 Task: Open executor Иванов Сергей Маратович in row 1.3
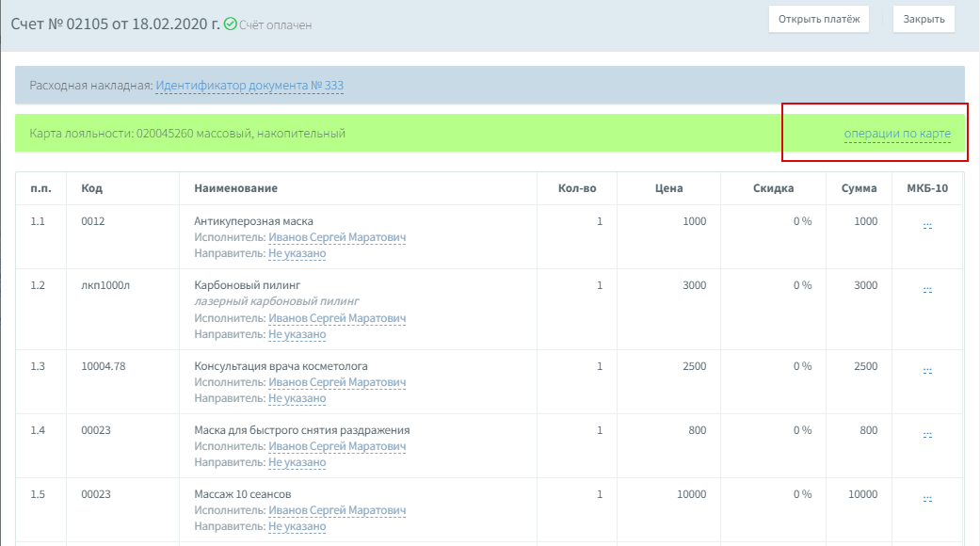pos(337,382)
